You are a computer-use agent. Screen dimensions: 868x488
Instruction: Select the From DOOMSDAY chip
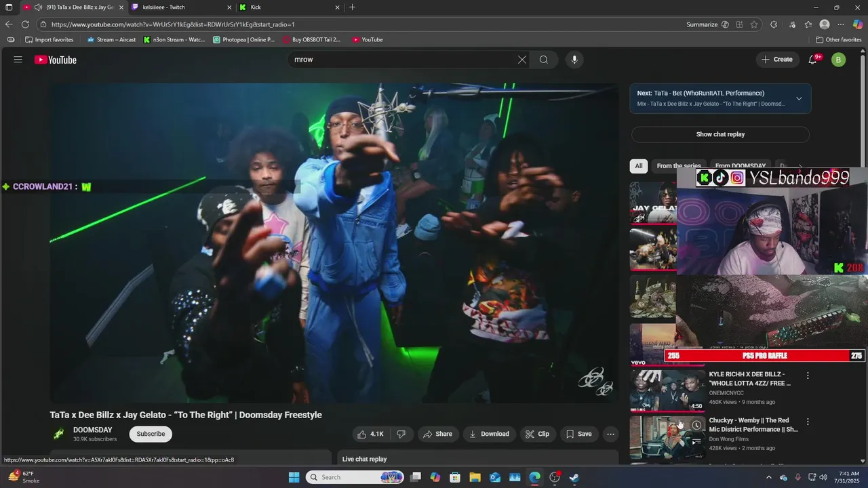pos(741,166)
